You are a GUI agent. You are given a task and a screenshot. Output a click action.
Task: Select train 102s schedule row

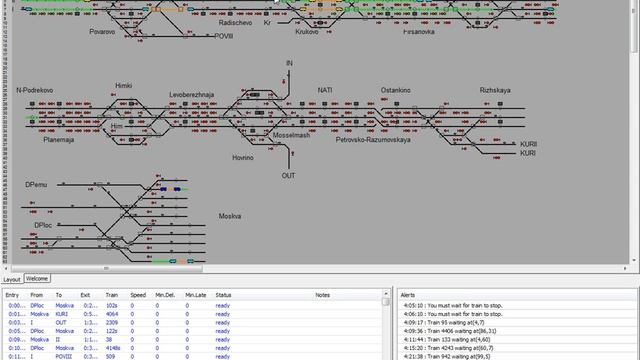(x=193, y=306)
